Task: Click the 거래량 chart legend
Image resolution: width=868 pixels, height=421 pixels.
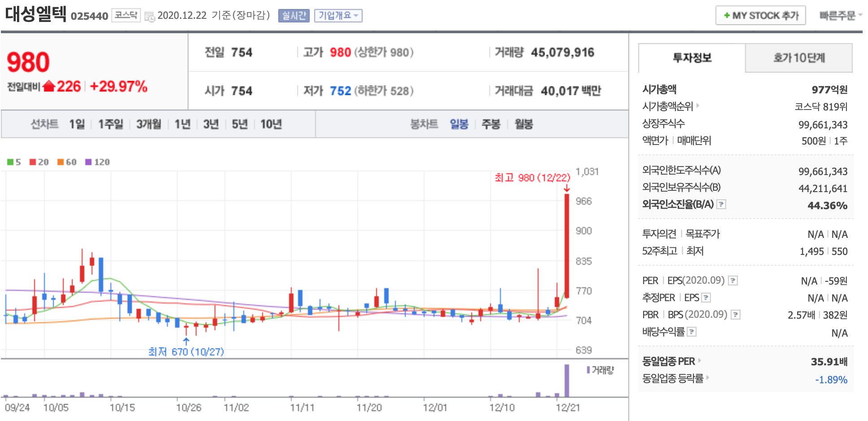Action: coord(600,370)
